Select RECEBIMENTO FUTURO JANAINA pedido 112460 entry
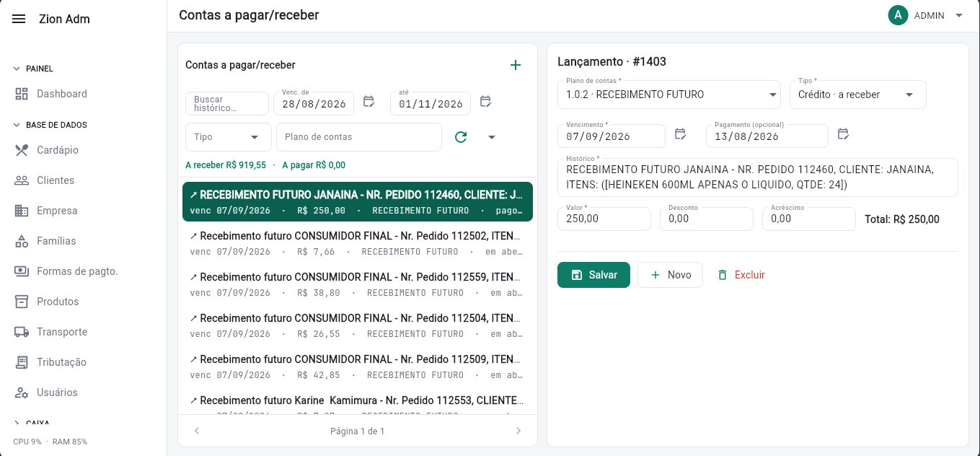Screen dimensions: 980x456 pyautogui.click(x=358, y=202)
